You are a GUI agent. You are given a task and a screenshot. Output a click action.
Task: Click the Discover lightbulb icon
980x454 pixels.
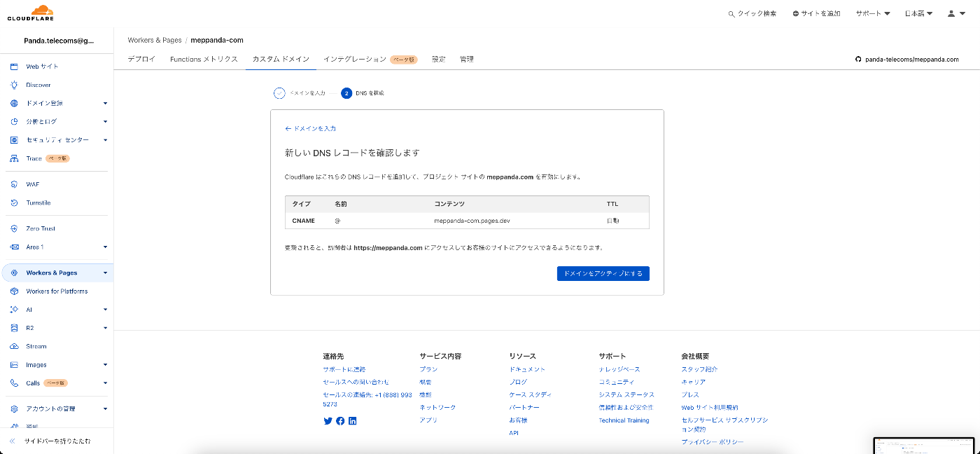(14, 85)
